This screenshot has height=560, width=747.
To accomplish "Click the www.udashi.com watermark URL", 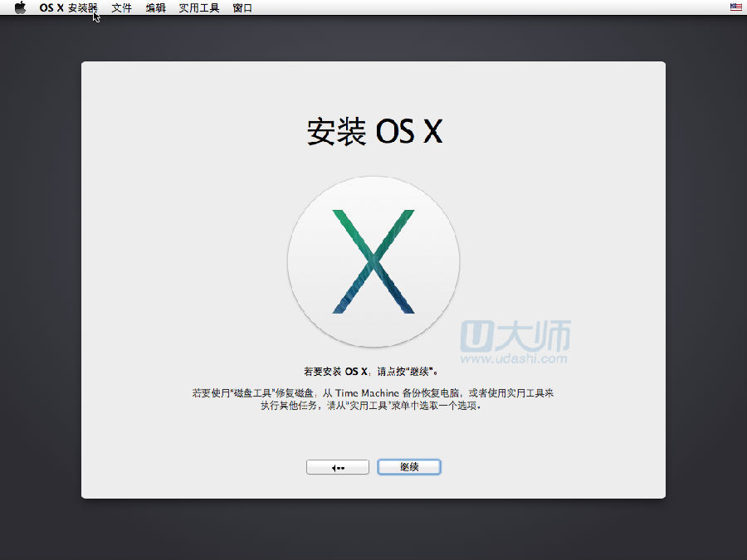I will click(515, 358).
